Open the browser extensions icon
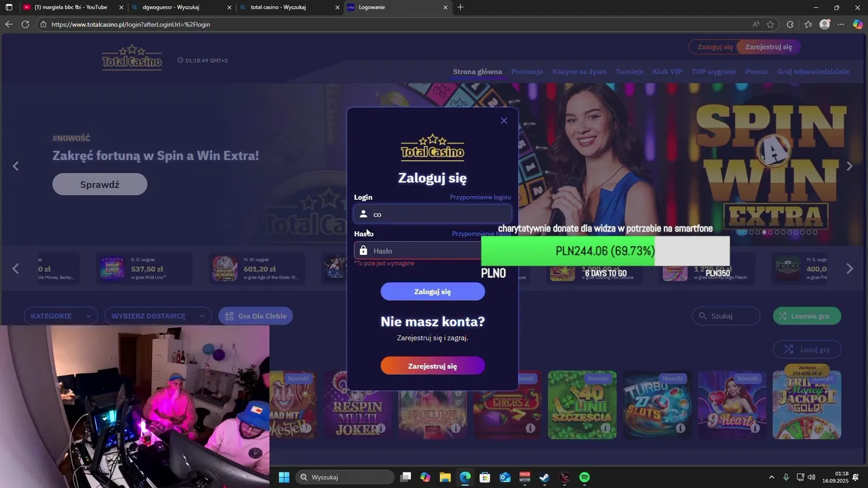This screenshot has height=488, width=868. coord(790,24)
